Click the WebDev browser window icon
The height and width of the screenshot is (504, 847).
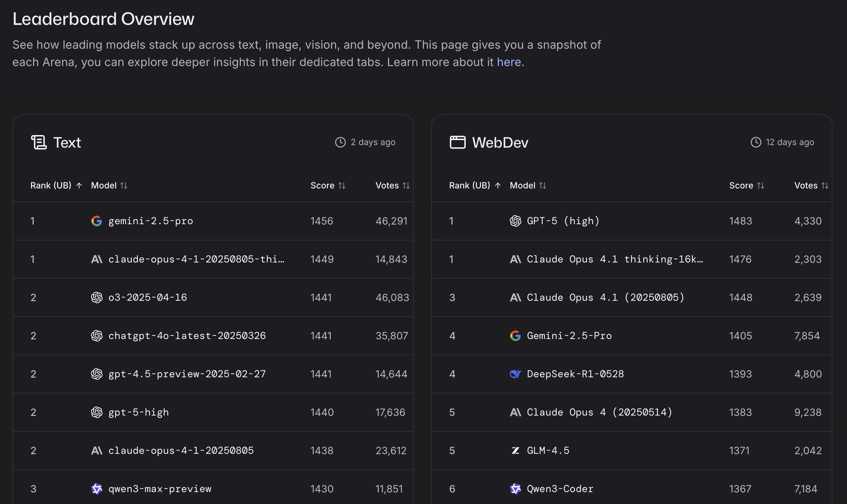pos(457,142)
